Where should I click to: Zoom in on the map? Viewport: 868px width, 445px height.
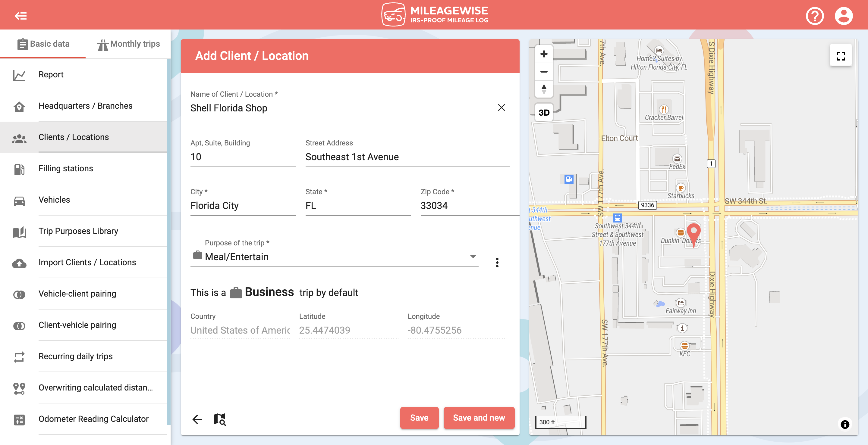[543, 54]
